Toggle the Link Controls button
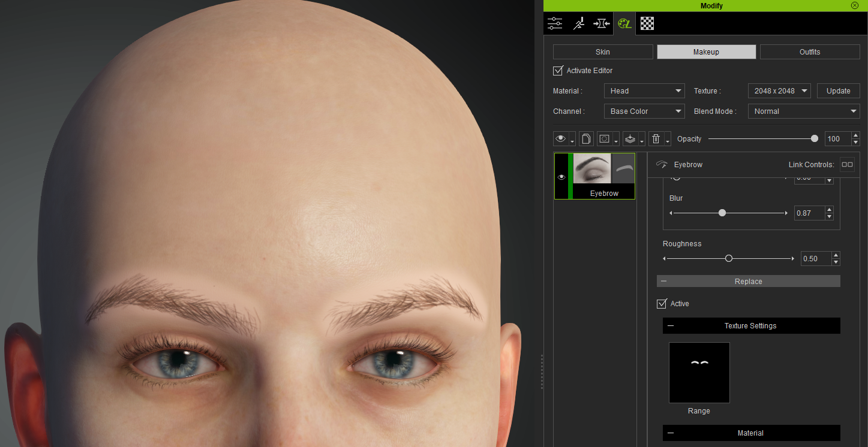This screenshot has width=868, height=447. (847, 164)
